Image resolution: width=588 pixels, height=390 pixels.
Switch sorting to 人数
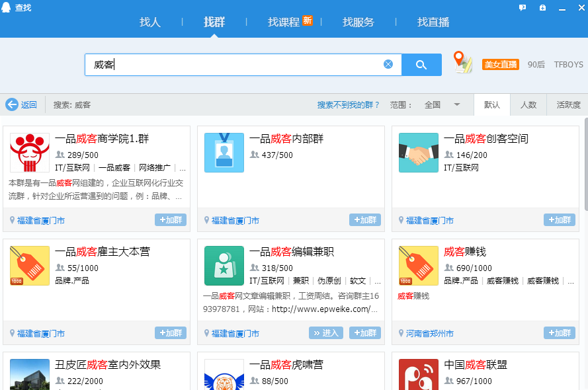pos(528,104)
